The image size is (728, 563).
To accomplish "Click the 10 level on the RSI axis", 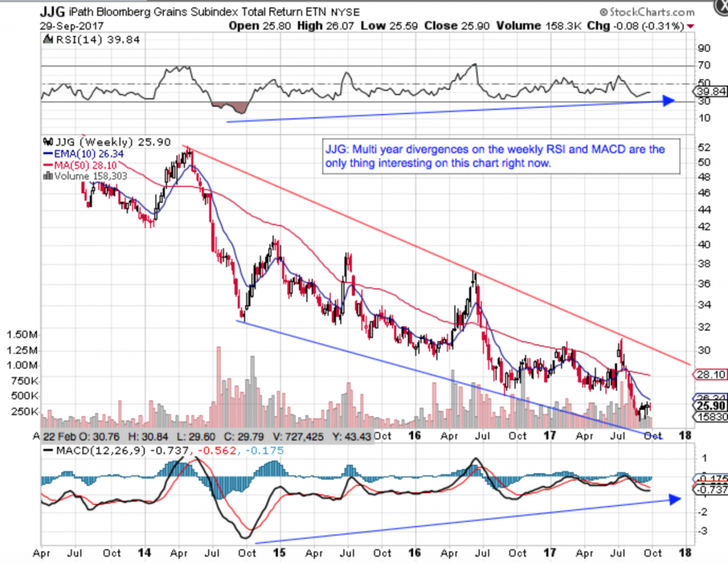I will pos(704,118).
